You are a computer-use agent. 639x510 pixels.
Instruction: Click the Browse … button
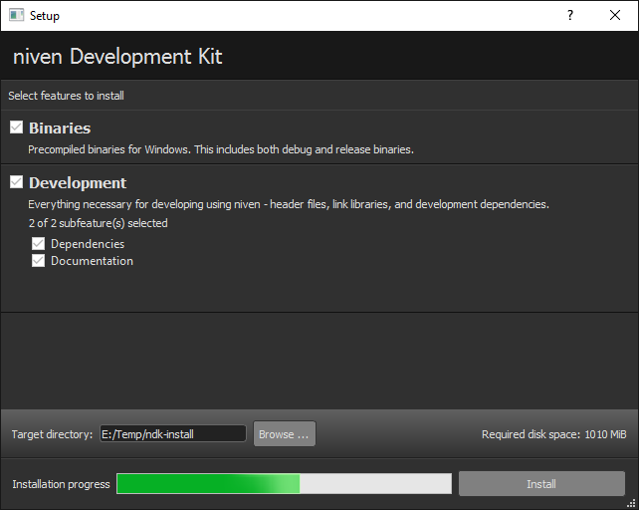pyautogui.click(x=284, y=434)
